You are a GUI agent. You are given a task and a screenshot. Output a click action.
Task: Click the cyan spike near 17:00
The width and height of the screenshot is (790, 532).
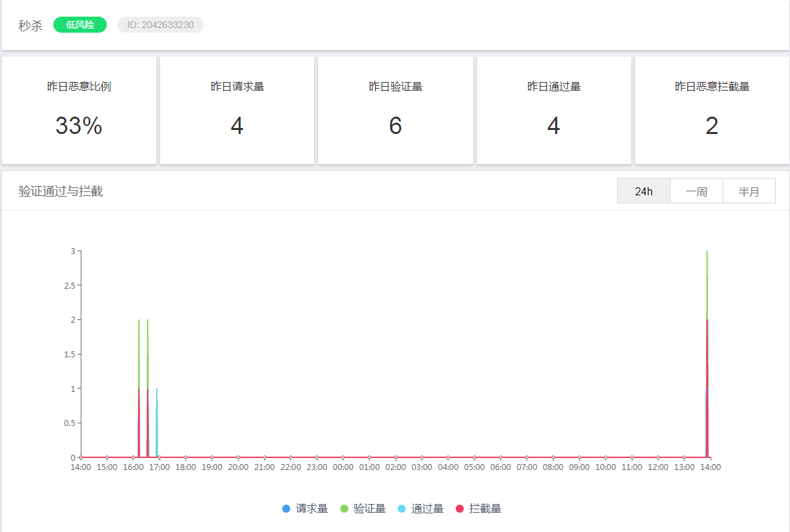(x=157, y=423)
